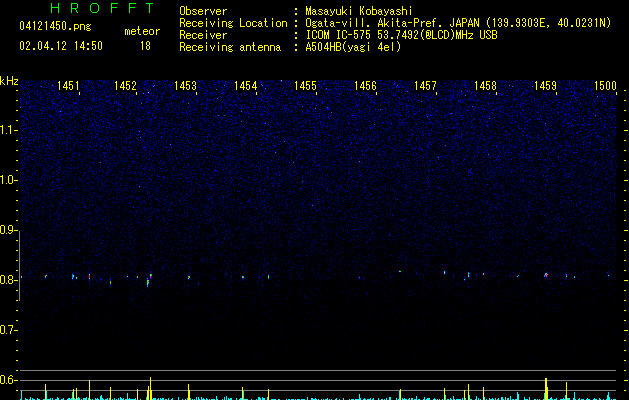Viewport: 629px width, 400px height.
Task: Click the HROFFT title text
Action: click(x=102, y=8)
